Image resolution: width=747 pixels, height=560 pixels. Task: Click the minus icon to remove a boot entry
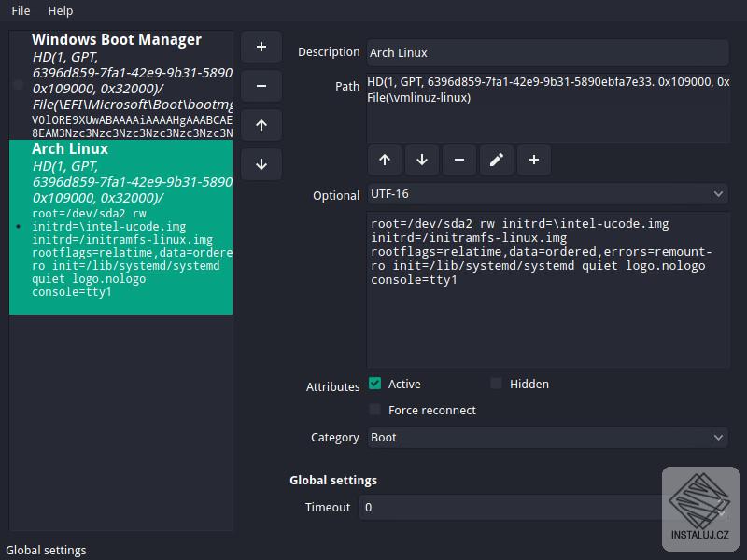(261, 85)
